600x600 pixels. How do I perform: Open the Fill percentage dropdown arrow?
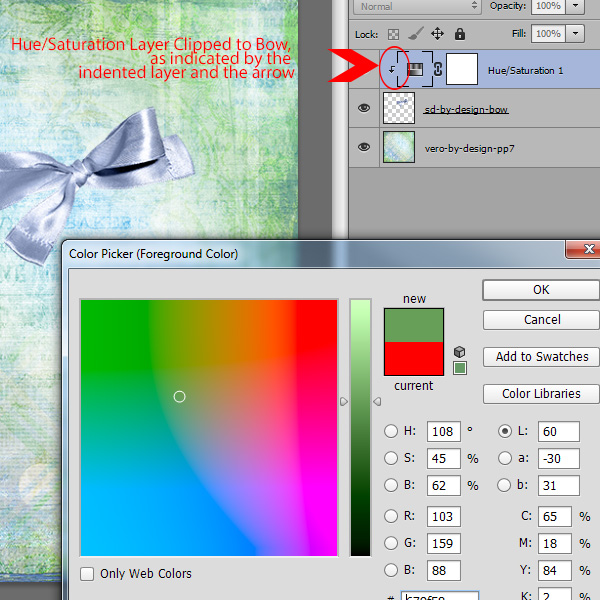(575, 34)
